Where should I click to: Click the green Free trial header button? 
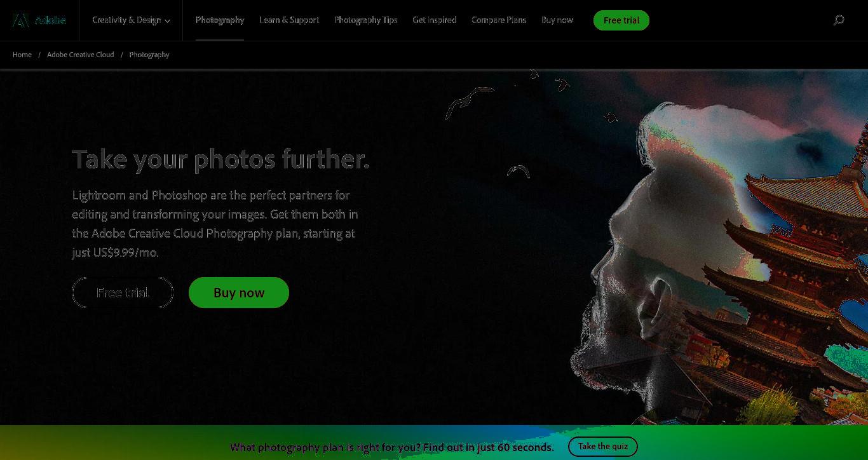click(621, 20)
